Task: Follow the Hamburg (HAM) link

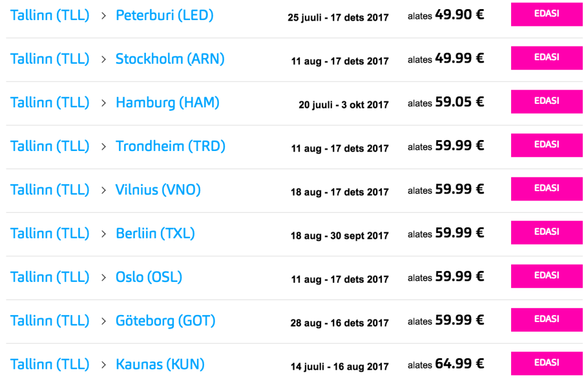Action: point(167,103)
